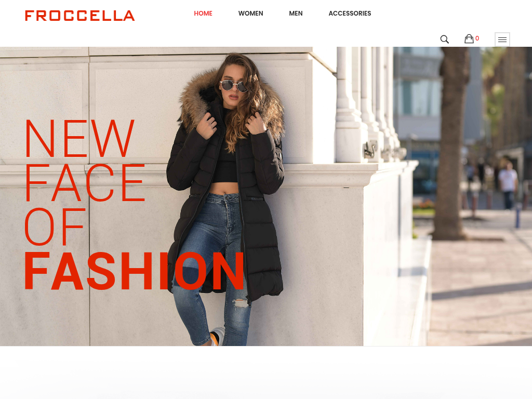
Task: Click the red cart item count
Action: (x=477, y=38)
